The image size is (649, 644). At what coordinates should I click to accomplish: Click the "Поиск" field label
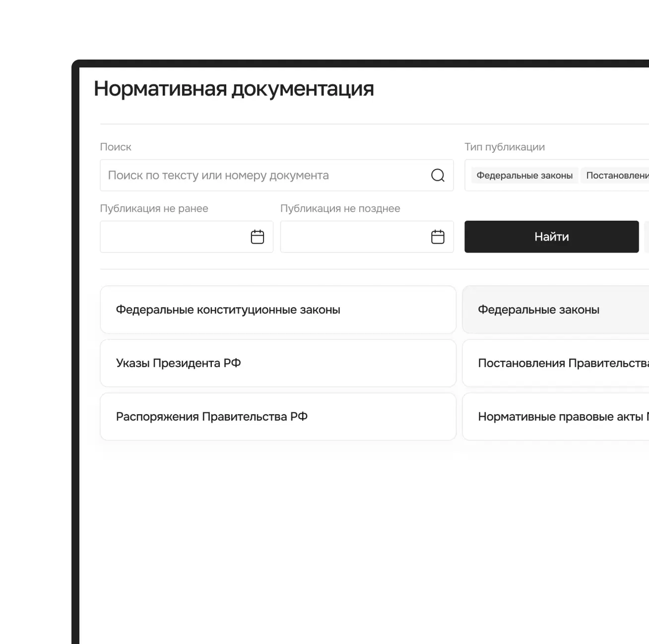[x=116, y=147]
